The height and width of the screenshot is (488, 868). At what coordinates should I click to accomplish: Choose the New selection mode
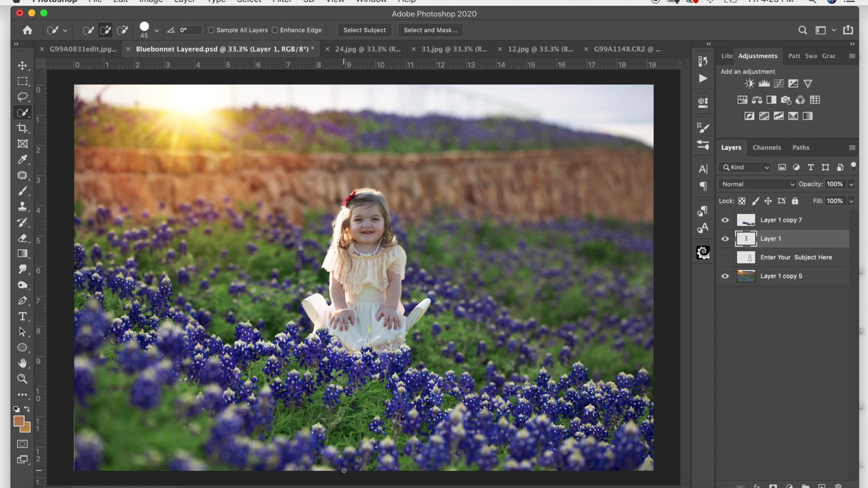(x=88, y=30)
